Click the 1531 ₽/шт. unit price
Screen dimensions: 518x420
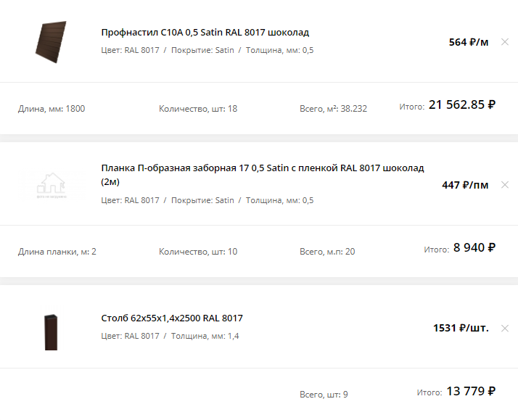tap(461, 328)
